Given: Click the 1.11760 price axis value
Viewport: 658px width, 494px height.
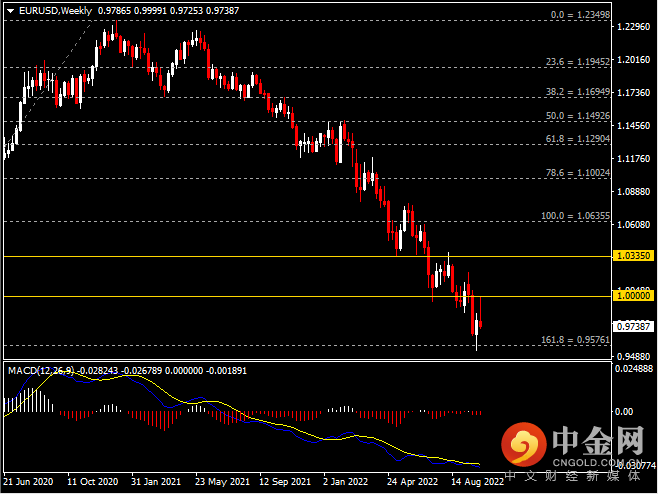Looking at the screenshot, I should (634, 159).
